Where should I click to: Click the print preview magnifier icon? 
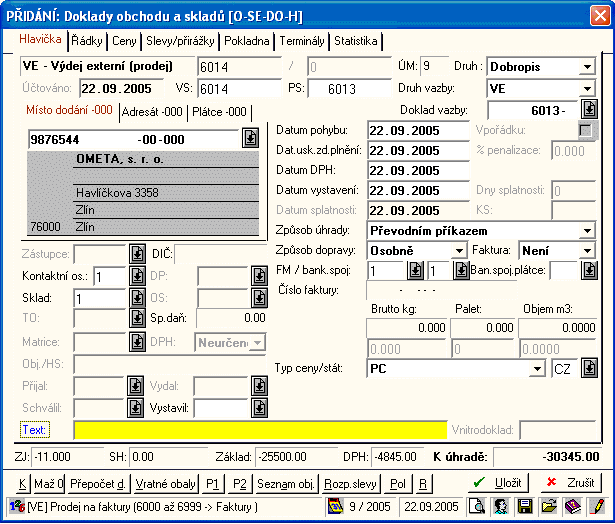477,506
